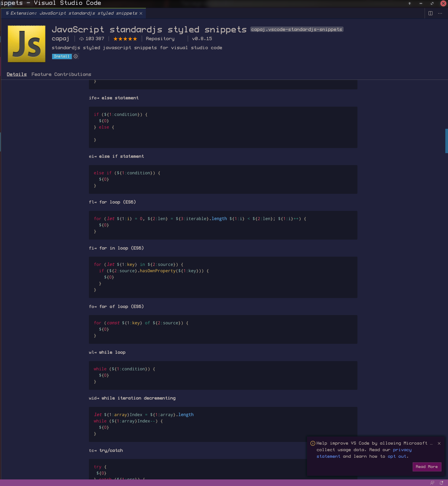Click the version label v0.8.15
Viewport: 448px width, 486px height.
[202, 39]
